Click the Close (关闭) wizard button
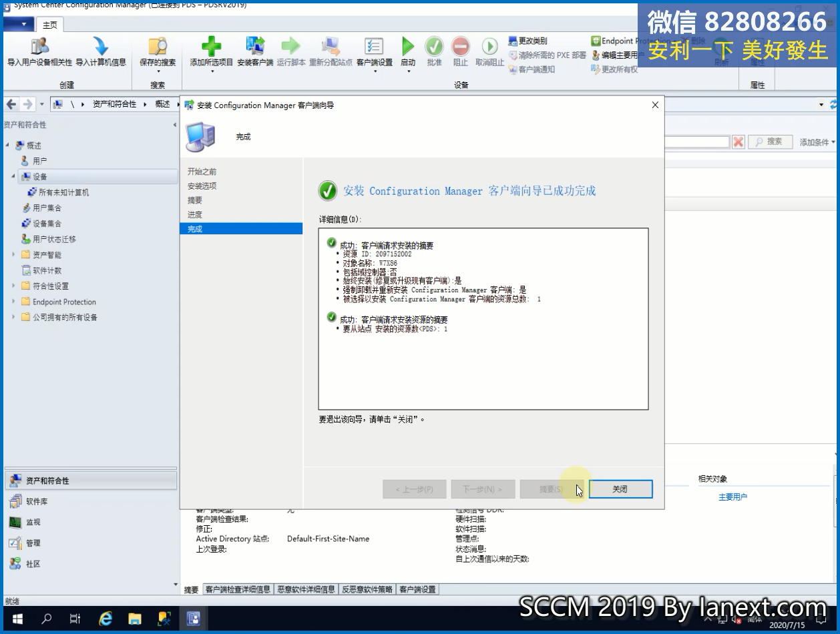 pos(620,489)
